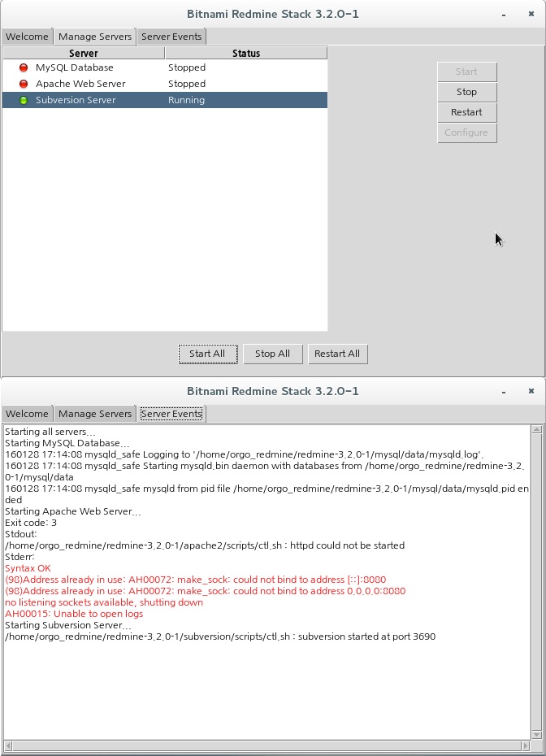
Task: Switch to Manage Servers tab in the log window
Action: (94, 414)
